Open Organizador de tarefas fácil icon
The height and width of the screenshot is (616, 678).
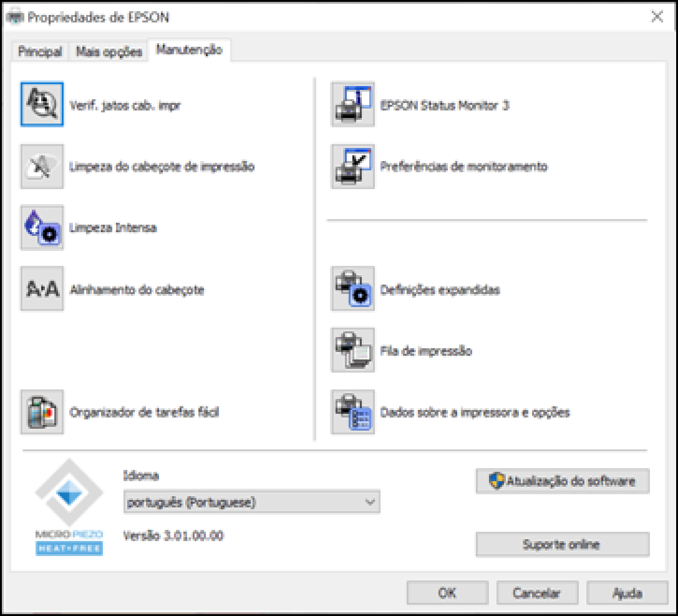point(42,412)
